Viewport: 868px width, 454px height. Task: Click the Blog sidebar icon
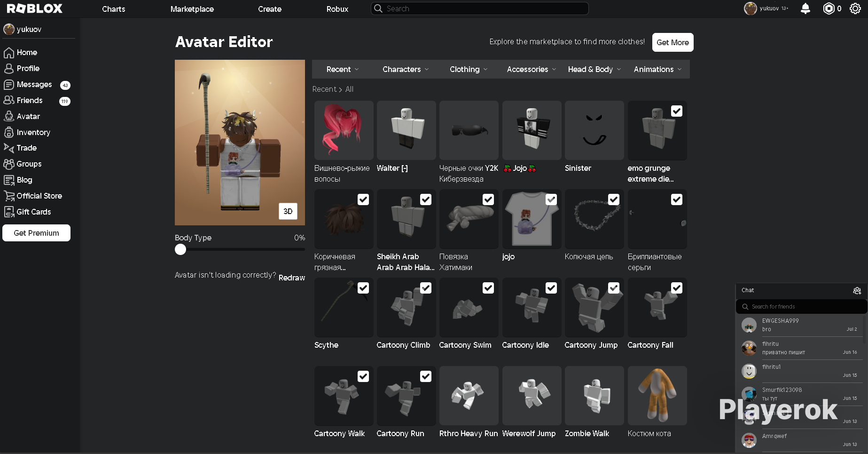8,180
